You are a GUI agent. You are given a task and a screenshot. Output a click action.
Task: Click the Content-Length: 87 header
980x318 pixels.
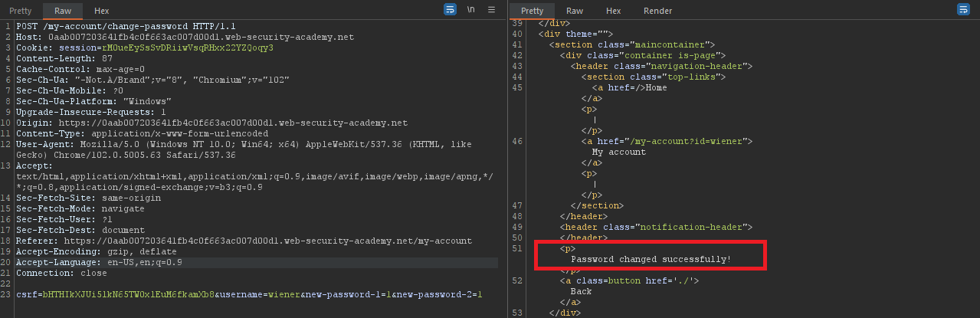(64, 58)
